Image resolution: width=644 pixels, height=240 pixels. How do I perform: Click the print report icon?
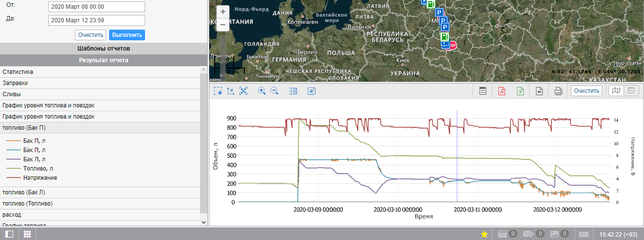pyautogui.click(x=558, y=91)
